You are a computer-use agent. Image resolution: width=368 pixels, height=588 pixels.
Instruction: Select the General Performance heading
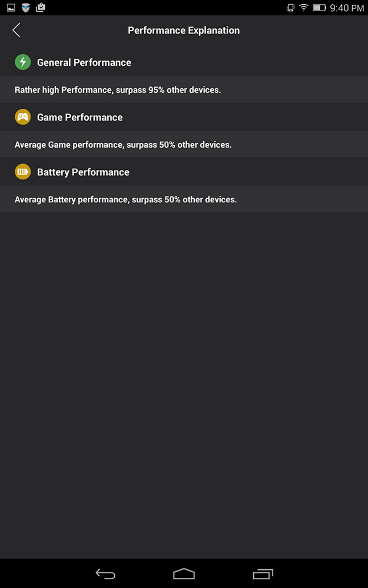point(84,62)
